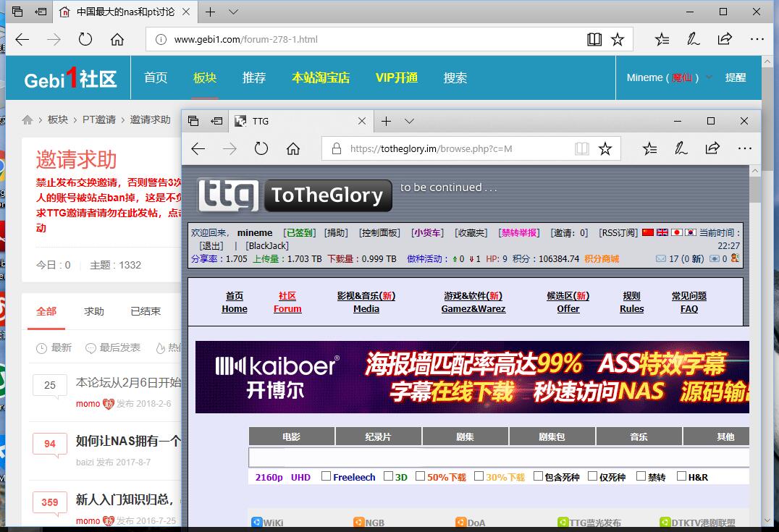The image size is (779, 532).
Task: Click the kaiboer advertisement banner
Action: (472, 377)
